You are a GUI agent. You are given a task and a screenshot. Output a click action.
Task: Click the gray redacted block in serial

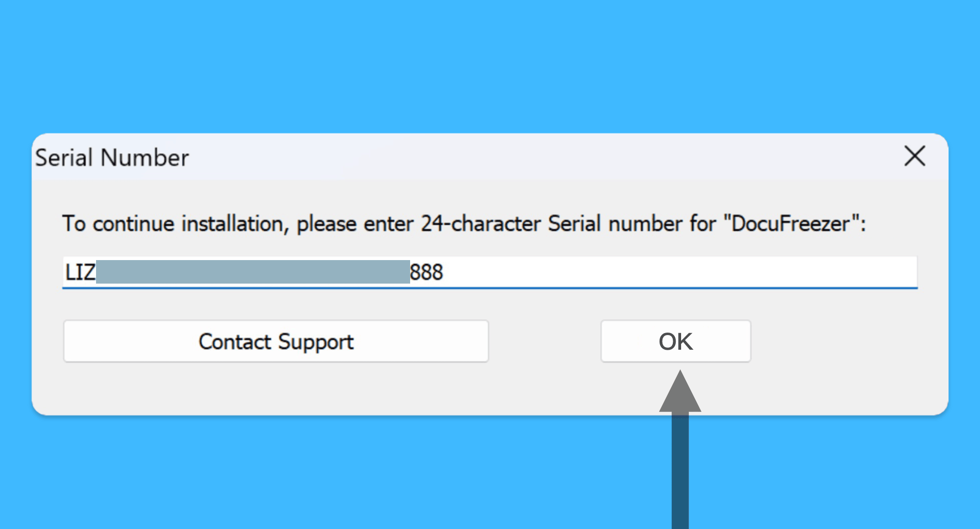click(x=252, y=272)
